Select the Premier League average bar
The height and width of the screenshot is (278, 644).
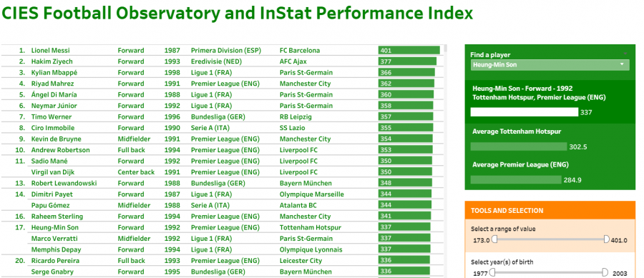(x=516, y=179)
